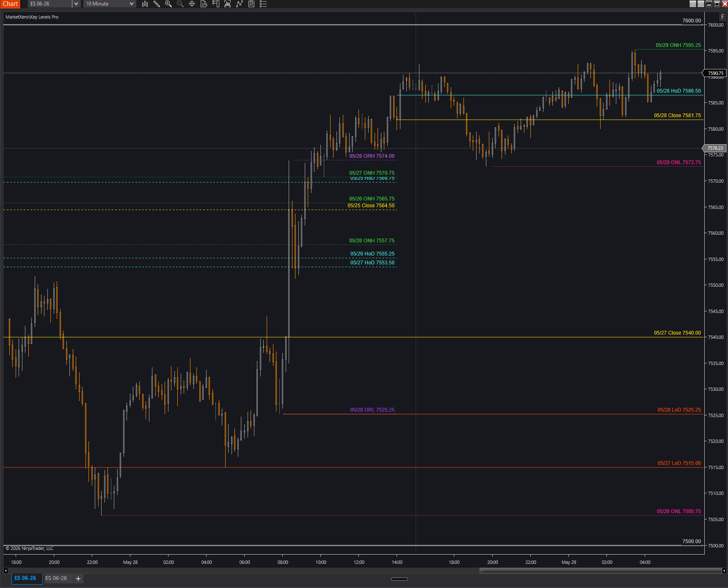Click the Chart title label

point(10,4)
